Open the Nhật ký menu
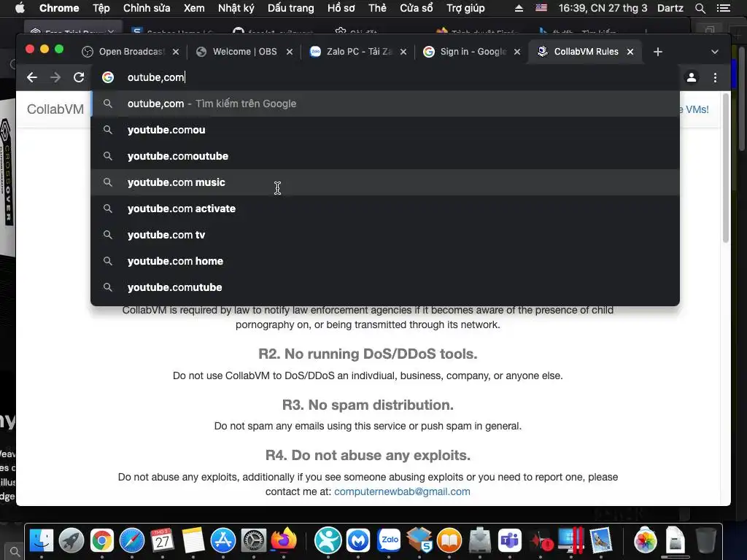 [236, 8]
